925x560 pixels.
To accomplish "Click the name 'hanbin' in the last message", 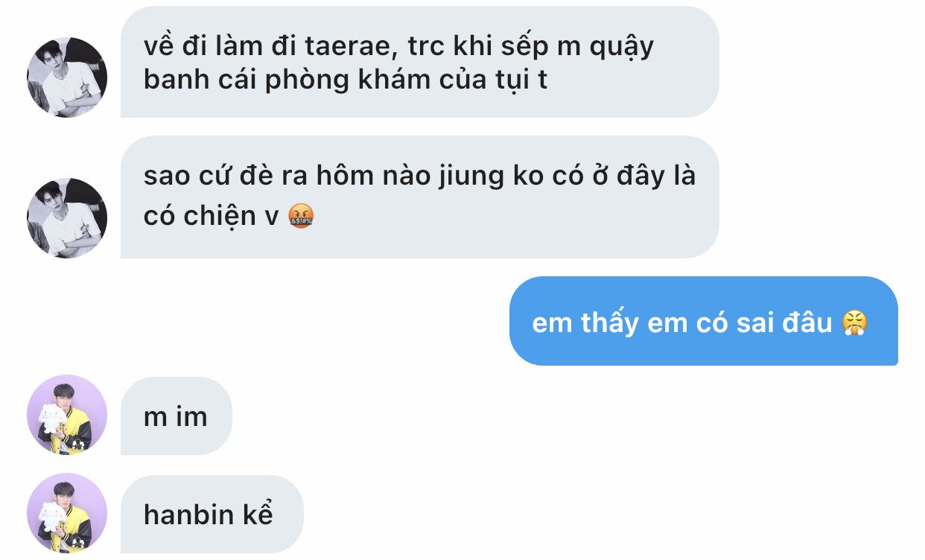I will tap(188, 515).
